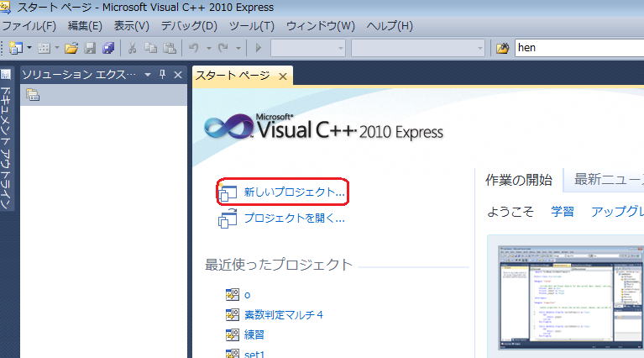
Task: Select the アップグレード link
Action: pos(617,212)
